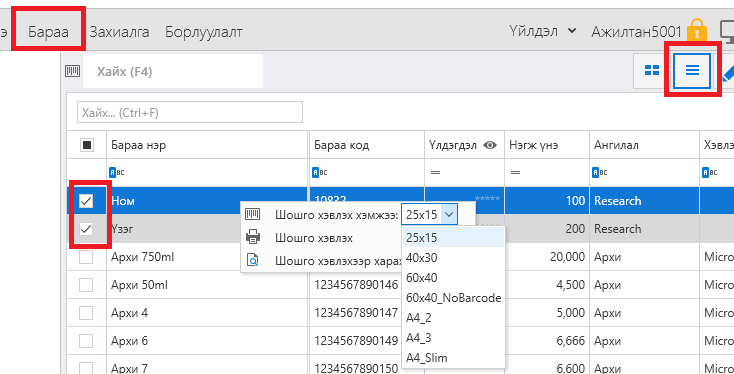
Task: Choose 60x40_NoBarcode from size list
Action: click(x=453, y=298)
